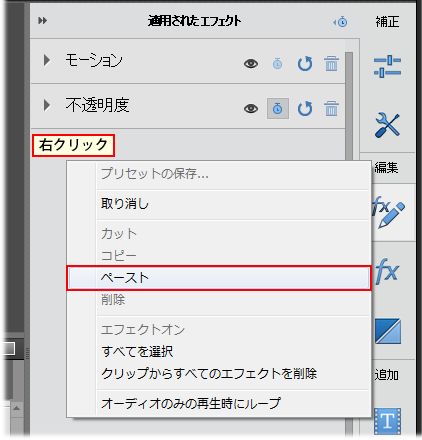Screen dimensions: 422x440
Task: Open the fx effects panel icon
Action: pyautogui.click(x=387, y=271)
